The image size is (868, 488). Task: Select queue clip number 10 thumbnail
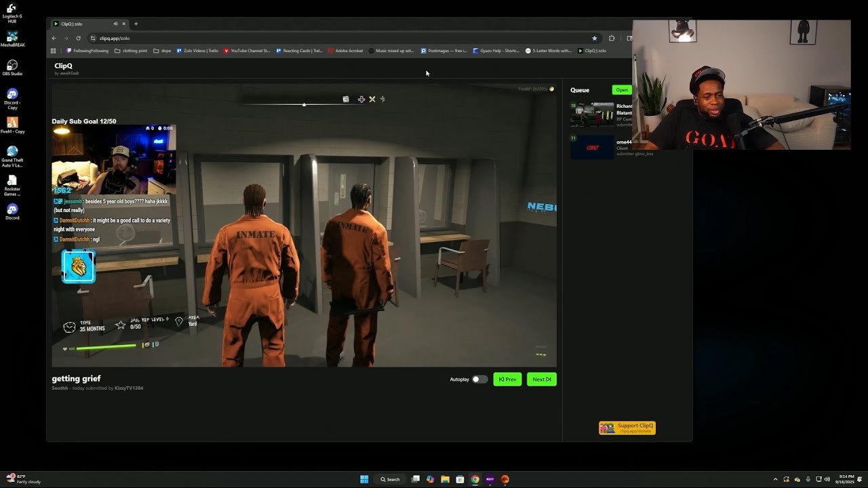tap(592, 115)
